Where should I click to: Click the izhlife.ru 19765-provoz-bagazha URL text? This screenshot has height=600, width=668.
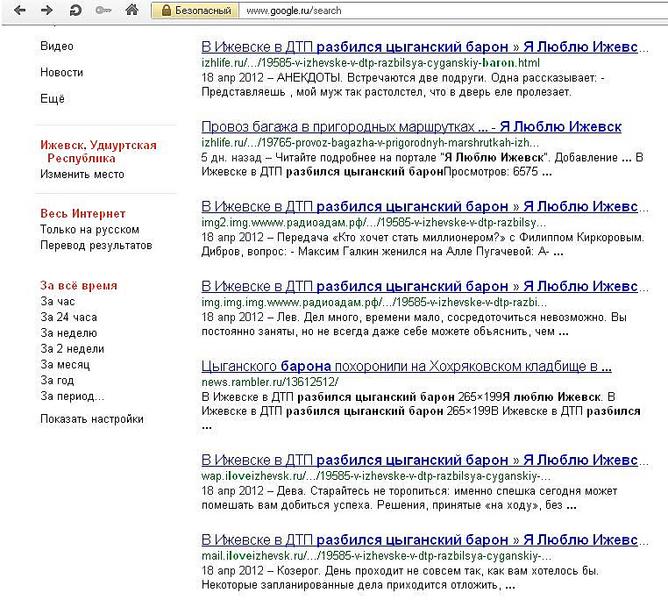point(370,142)
